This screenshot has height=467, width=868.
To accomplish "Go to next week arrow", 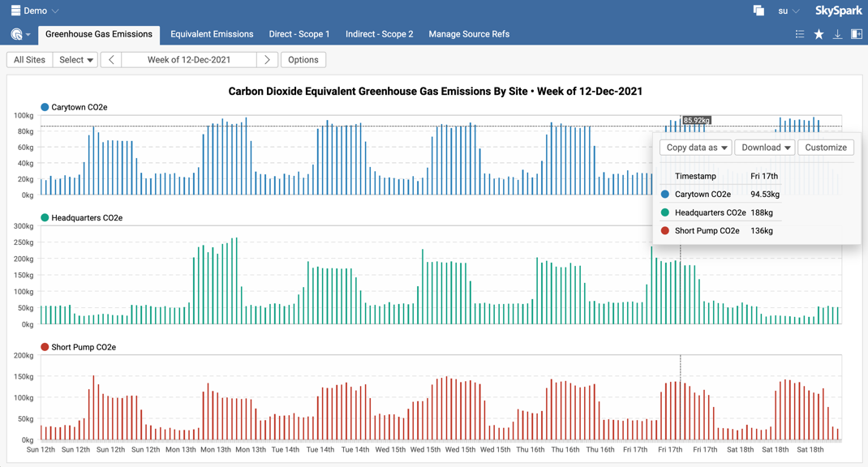I will pos(268,60).
